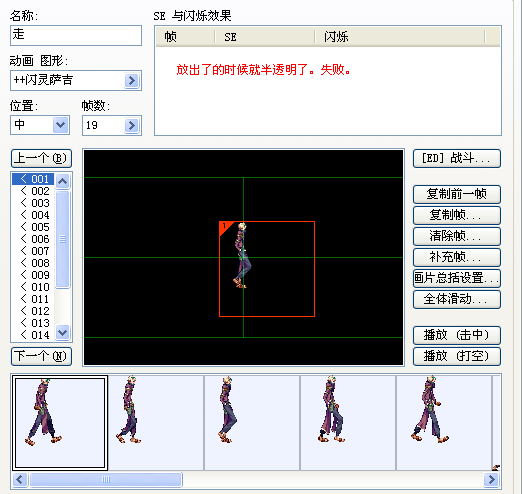Open 画片总括设置... settings
522x494 pixels.
tap(457, 278)
